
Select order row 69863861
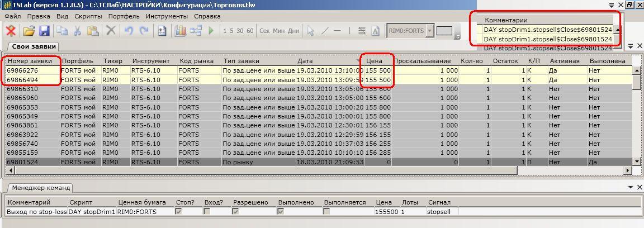319,125
